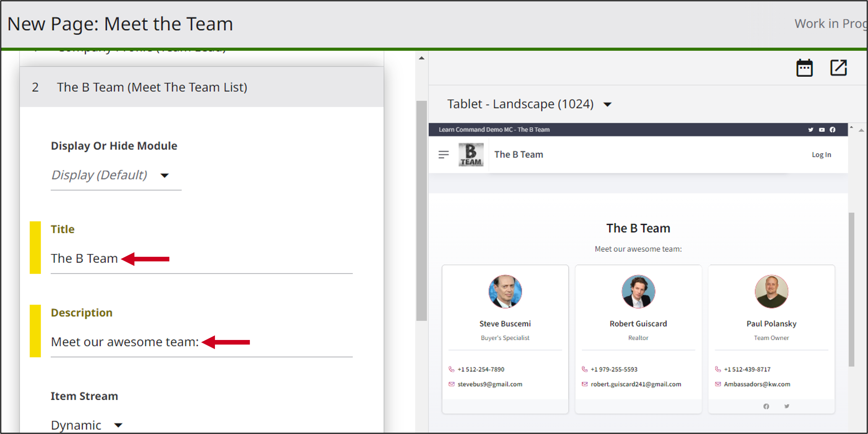
Task: Click the Buyer's Specialist role text
Action: (505, 338)
